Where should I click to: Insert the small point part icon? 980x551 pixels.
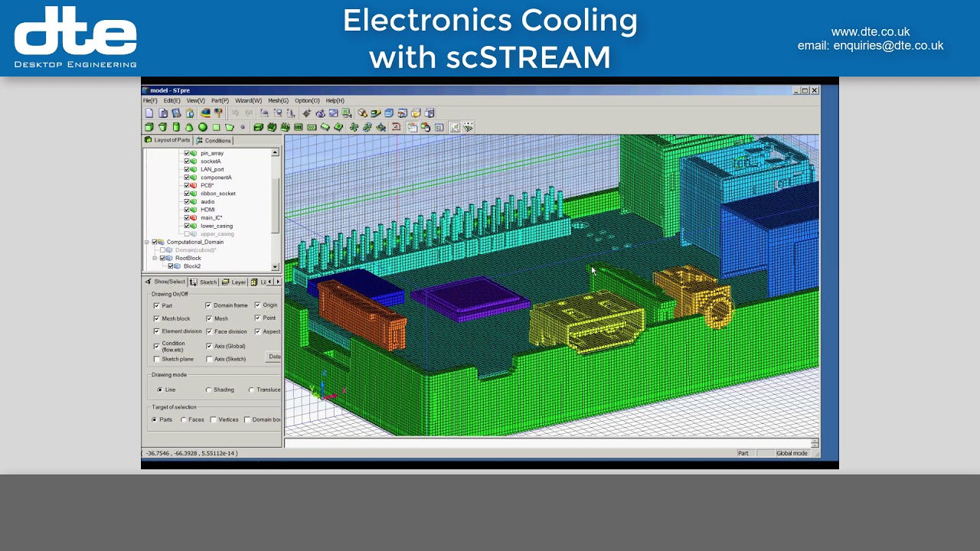tap(243, 127)
